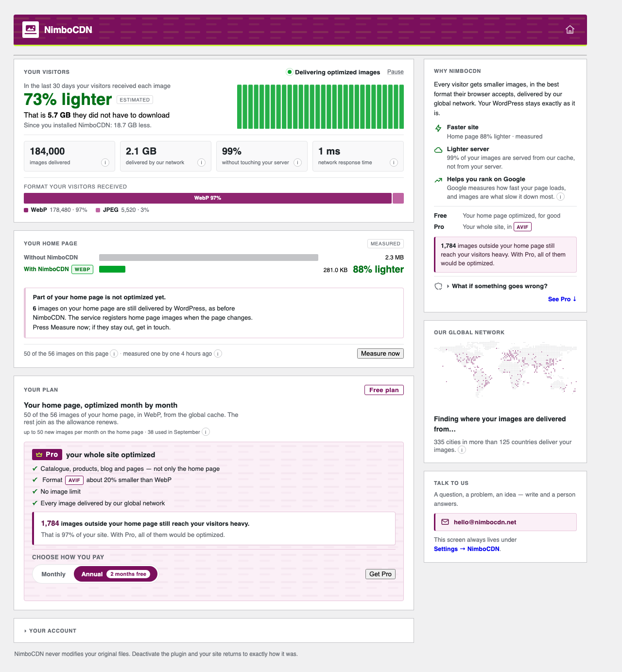Click the green With NimboCDN size bar

112,269
